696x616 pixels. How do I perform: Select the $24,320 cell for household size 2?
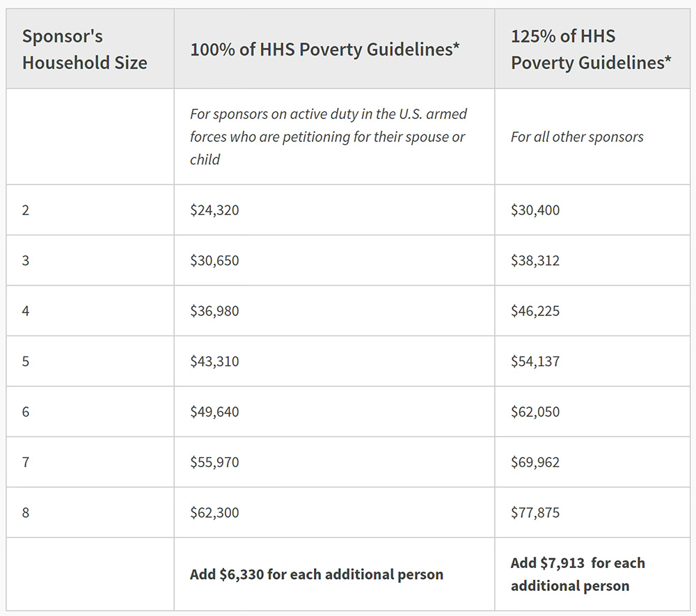coord(214,210)
